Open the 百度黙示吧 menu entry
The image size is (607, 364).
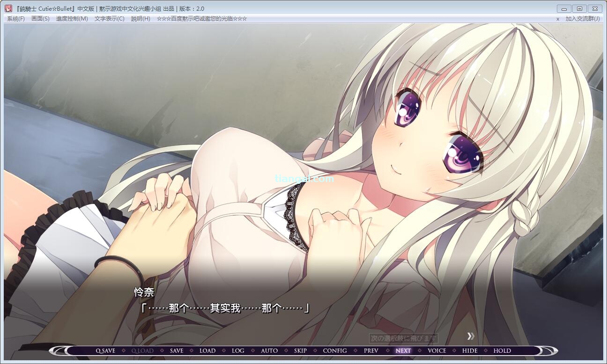tap(202, 19)
